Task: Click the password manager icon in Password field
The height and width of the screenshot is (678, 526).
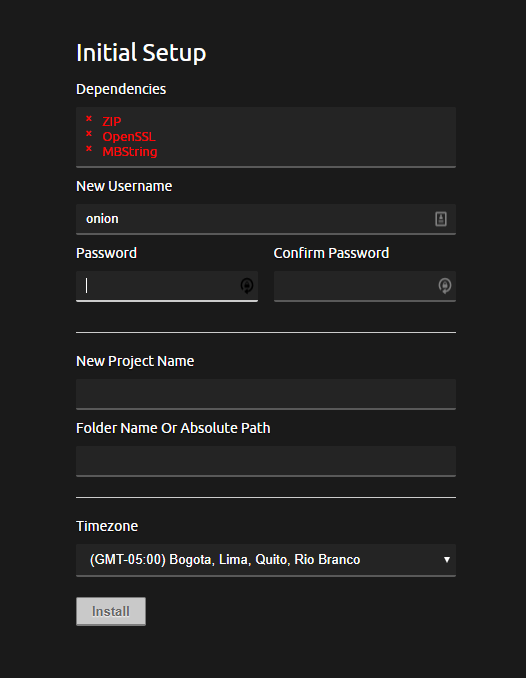Action: [247, 285]
